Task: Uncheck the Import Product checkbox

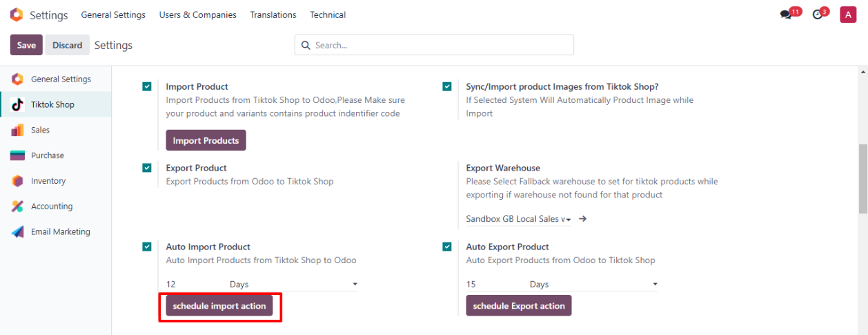Action: point(147,87)
